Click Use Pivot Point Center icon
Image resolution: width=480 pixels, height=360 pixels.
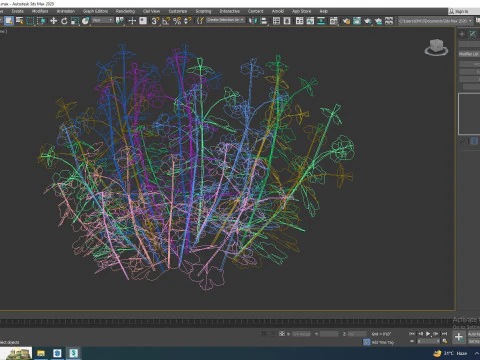pos(119,21)
